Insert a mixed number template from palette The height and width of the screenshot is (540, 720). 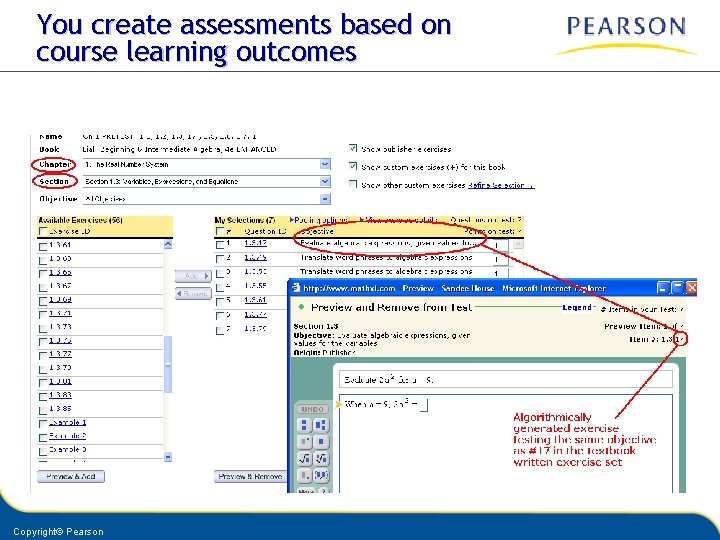pos(321,425)
